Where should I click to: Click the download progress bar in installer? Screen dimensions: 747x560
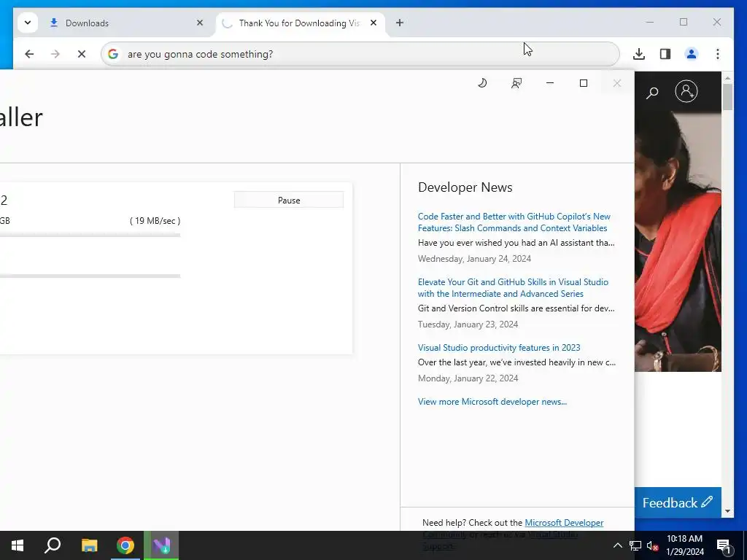pos(90,235)
